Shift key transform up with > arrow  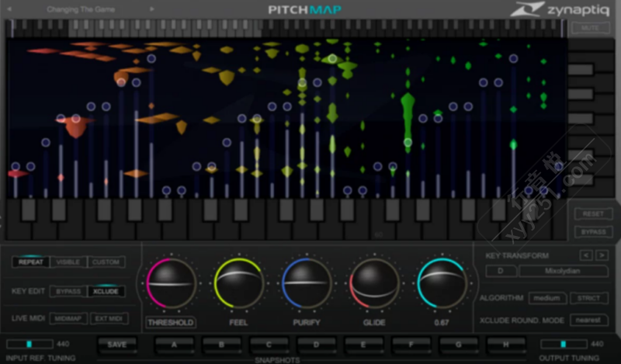pyautogui.click(x=602, y=255)
